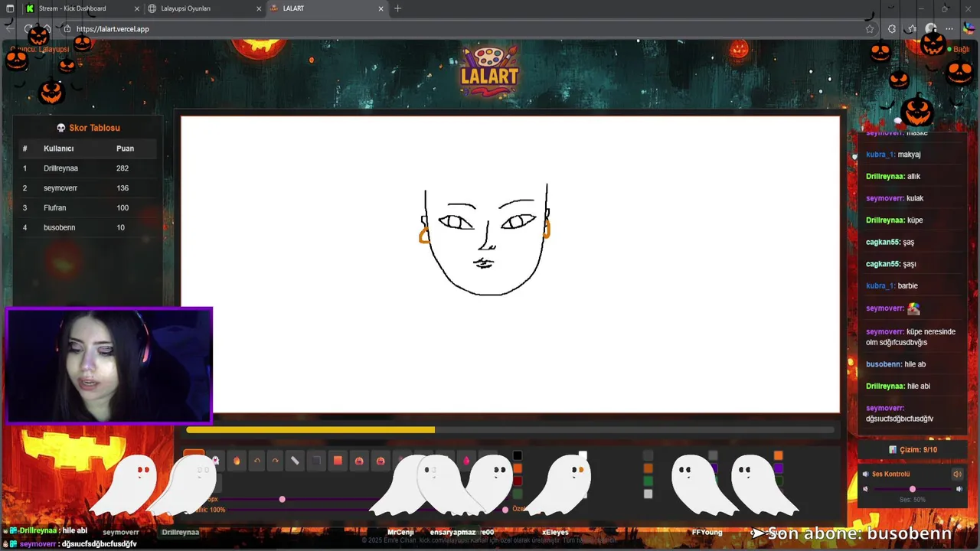The height and width of the screenshot is (551, 980).
Task: Click the volume slider handle
Action: (912, 489)
